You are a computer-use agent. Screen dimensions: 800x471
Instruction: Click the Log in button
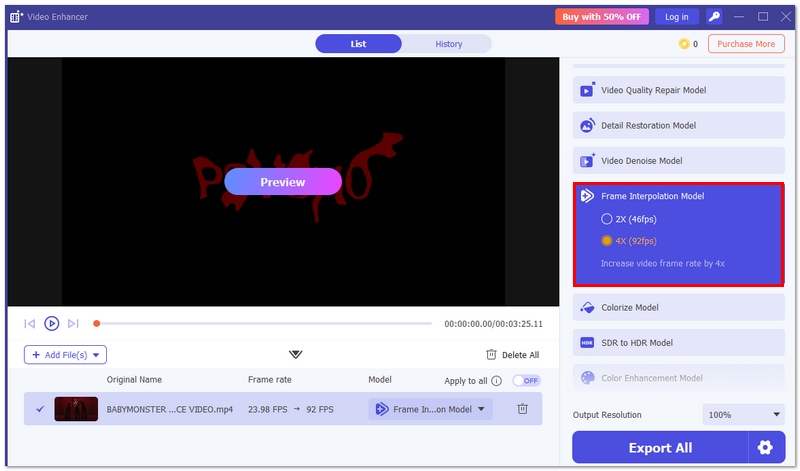[677, 17]
